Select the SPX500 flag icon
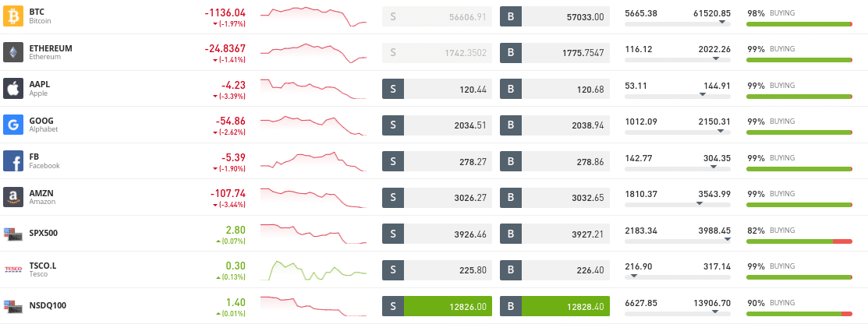 click(x=13, y=234)
